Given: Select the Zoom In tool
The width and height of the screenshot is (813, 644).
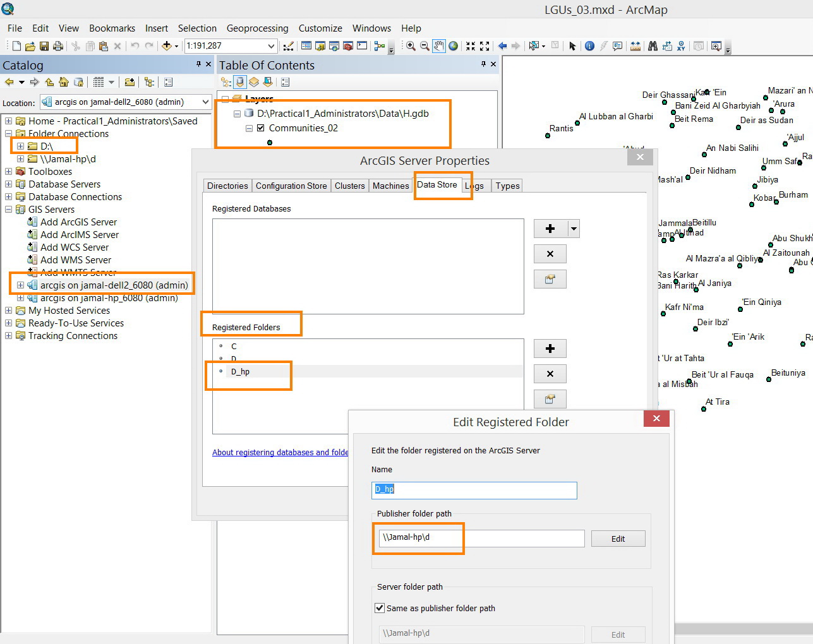Looking at the screenshot, I should click(x=411, y=46).
